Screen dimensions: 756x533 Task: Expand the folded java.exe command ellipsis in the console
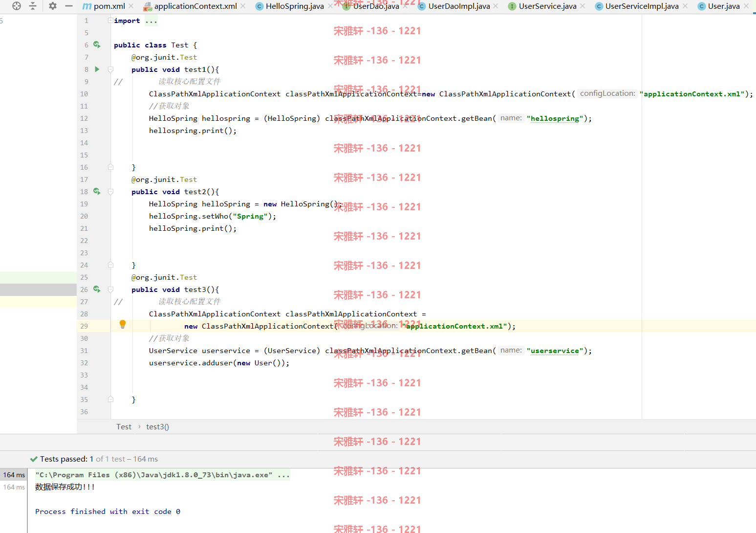283,475
